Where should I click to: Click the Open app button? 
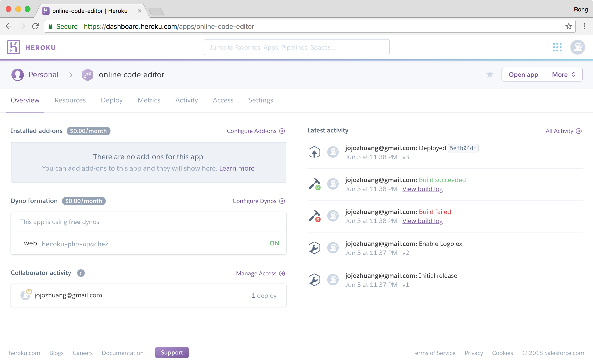pyautogui.click(x=523, y=75)
